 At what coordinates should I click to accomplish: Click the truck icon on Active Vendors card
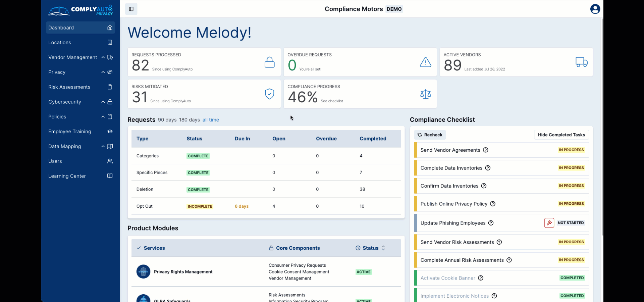click(582, 62)
